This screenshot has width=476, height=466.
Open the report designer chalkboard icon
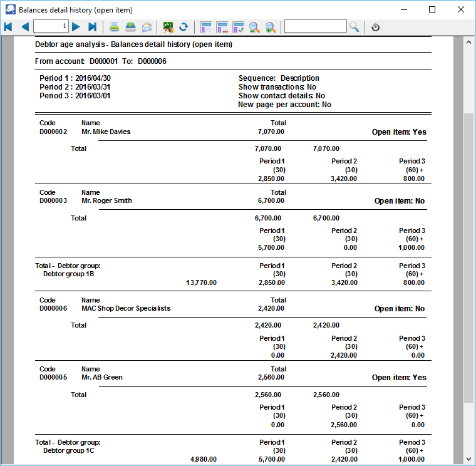168,27
